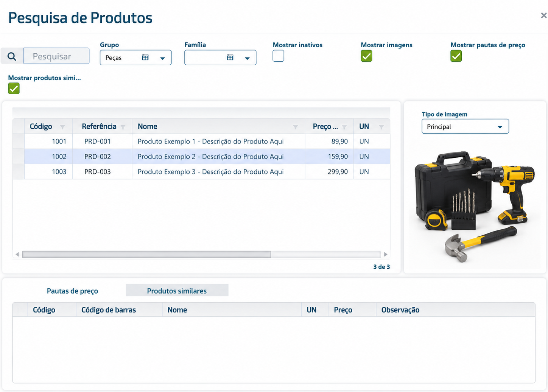Open the Tipo de imagem dropdown
The width and height of the screenshot is (548, 392).
pyautogui.click(x=465, y=126)
